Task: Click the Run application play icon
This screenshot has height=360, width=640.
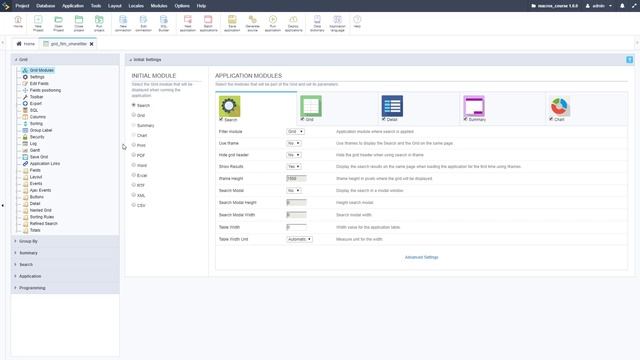Action: 273,23
